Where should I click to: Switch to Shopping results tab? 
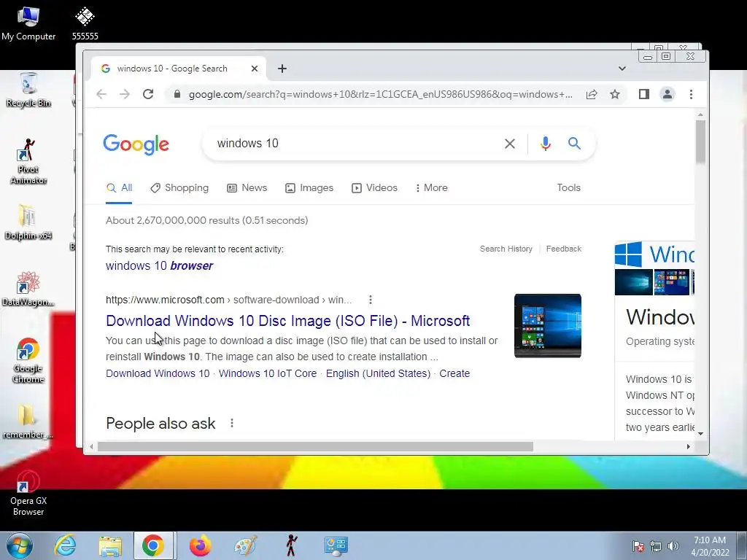click(x=179, y=187)
